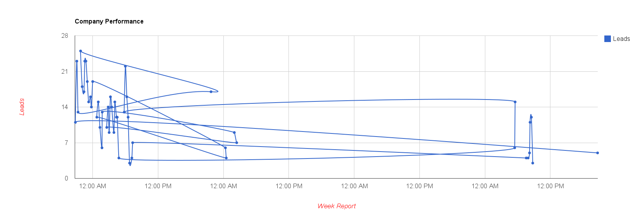Click the y-axis label 0
Viewport: 644px width, 221px height.
click(66, 178)
